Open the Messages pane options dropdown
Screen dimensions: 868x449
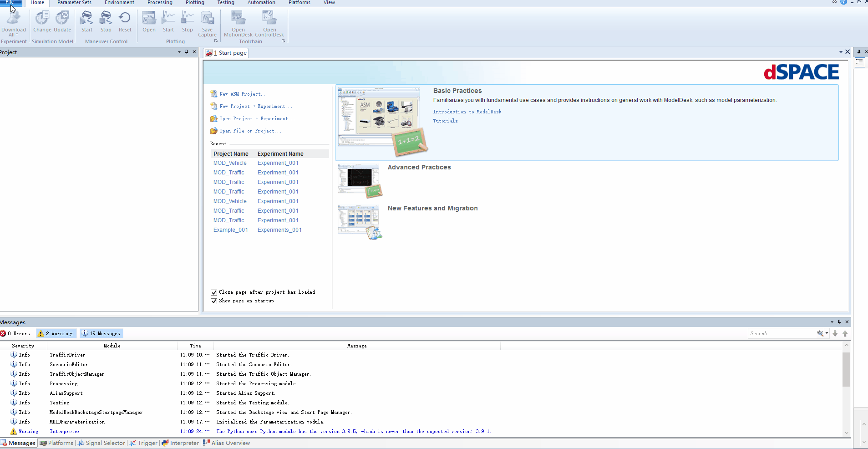point(832,322)
